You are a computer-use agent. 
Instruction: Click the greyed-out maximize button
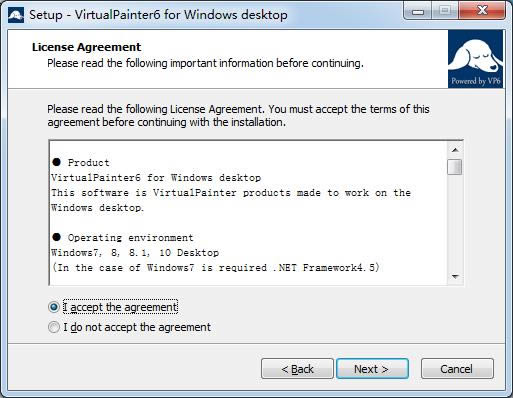(445, 11)
